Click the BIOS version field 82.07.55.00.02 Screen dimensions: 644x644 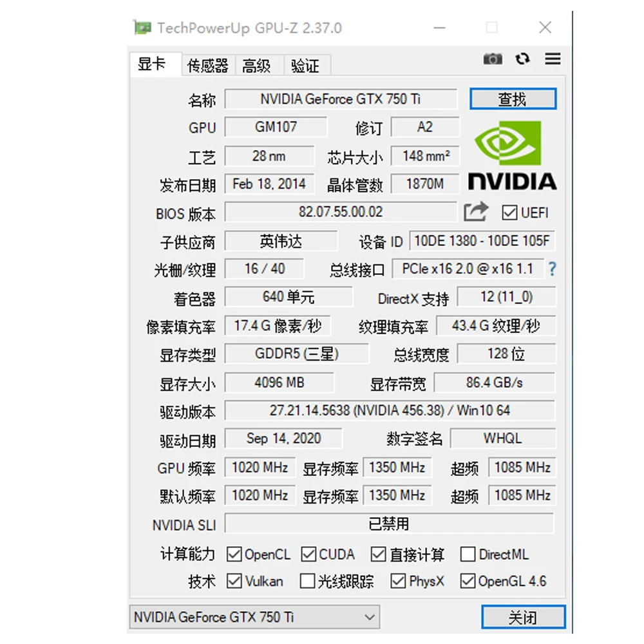coord(341,212)
